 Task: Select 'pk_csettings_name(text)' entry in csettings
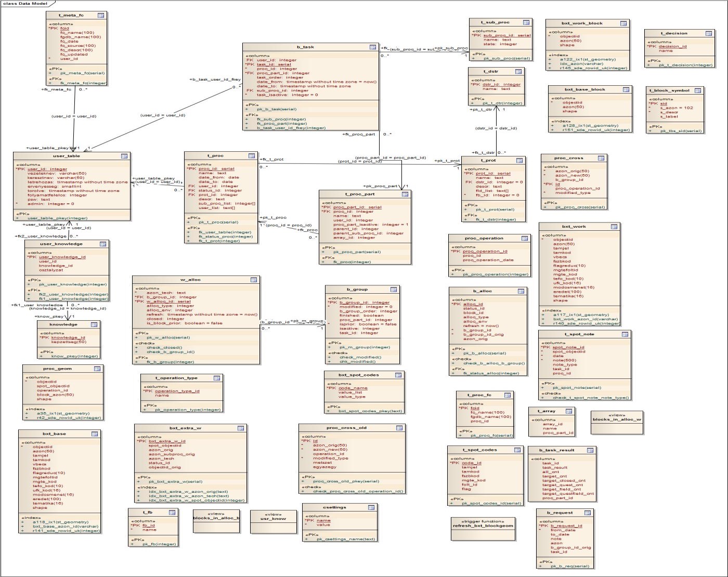coord(346,539)
